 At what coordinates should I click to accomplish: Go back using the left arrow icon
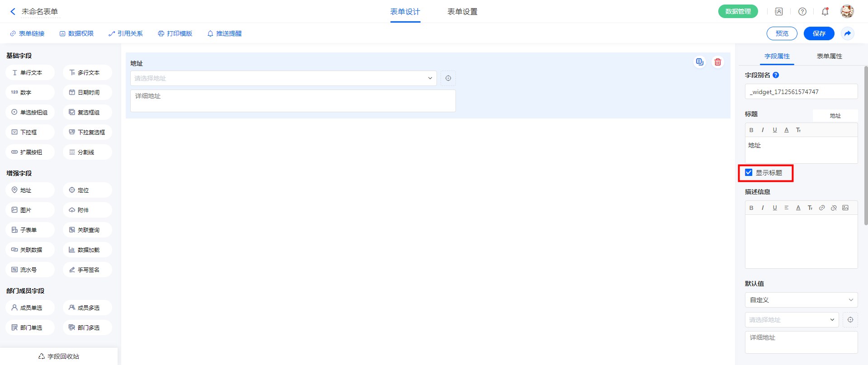tap(13, 12)
